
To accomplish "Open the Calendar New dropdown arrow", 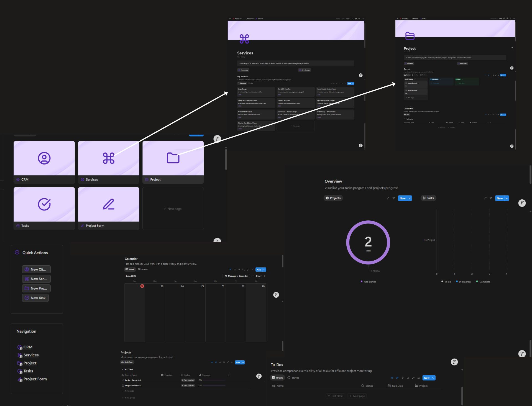I will 264,269.
